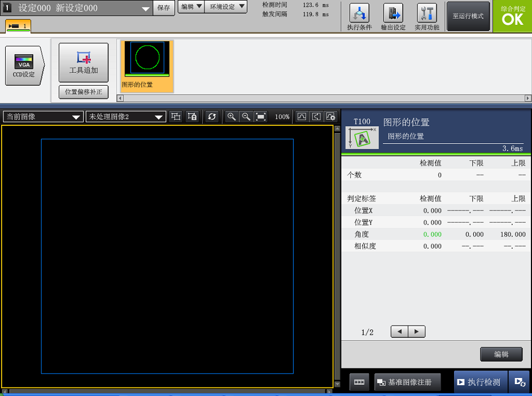Open the image strip film icon
Screen dimensions: 532x396
coord(359,382)
